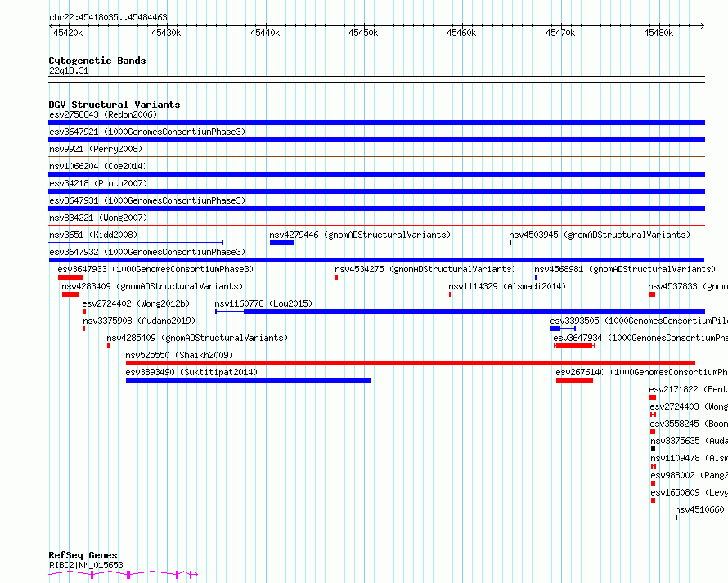The width and height of the screenshot is (728, 583).
Task: Click the magenta RIBC2 gene model
Action: pyautogui.click(x=123, y=575)
